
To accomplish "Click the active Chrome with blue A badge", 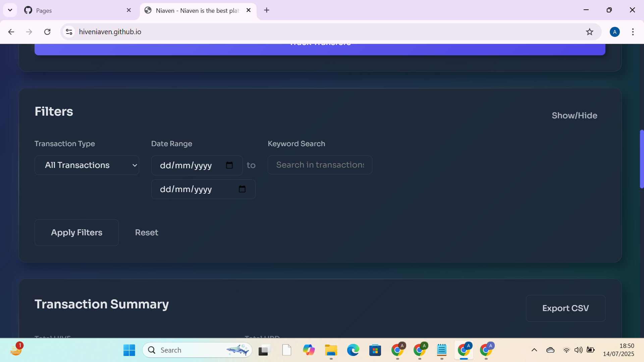I will [x=464, y=350].
